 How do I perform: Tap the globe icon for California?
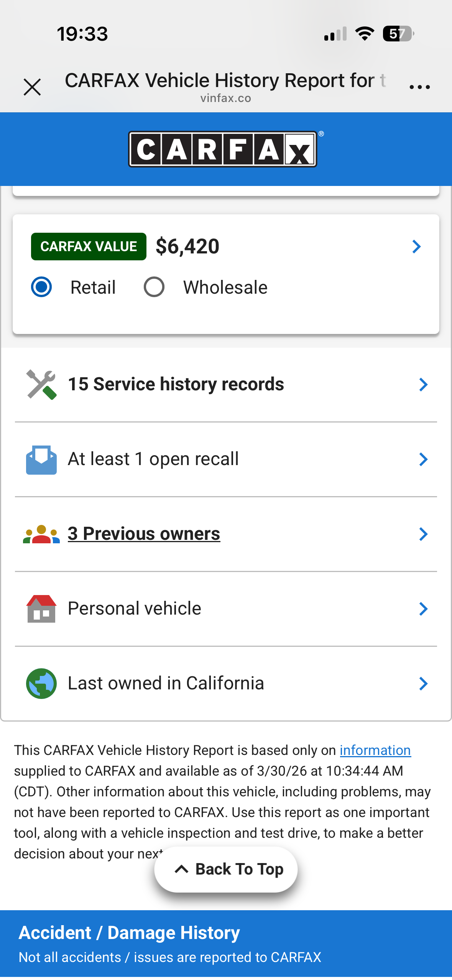click(x=41, y=684)
